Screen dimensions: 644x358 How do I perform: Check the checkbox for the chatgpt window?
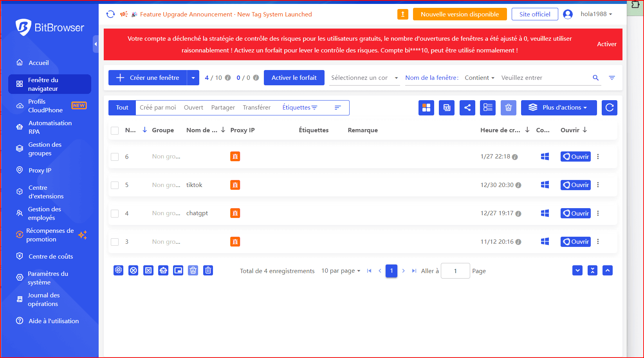115,213
